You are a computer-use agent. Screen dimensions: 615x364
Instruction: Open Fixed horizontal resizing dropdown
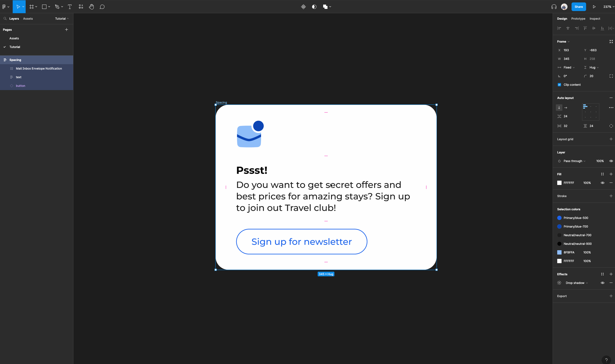point(569,67)
